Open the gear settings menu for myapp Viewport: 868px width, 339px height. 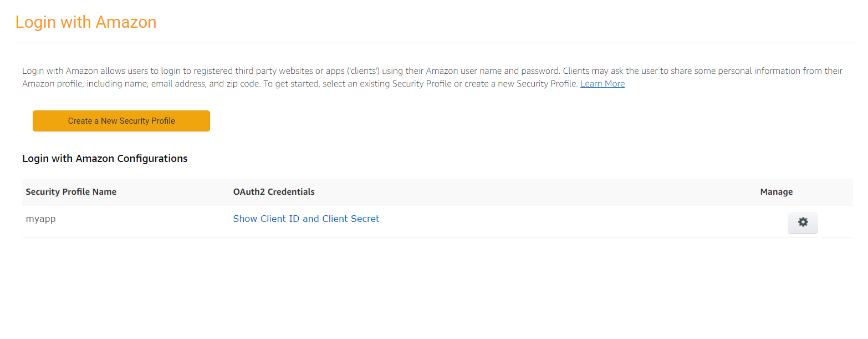coord(802,222)
